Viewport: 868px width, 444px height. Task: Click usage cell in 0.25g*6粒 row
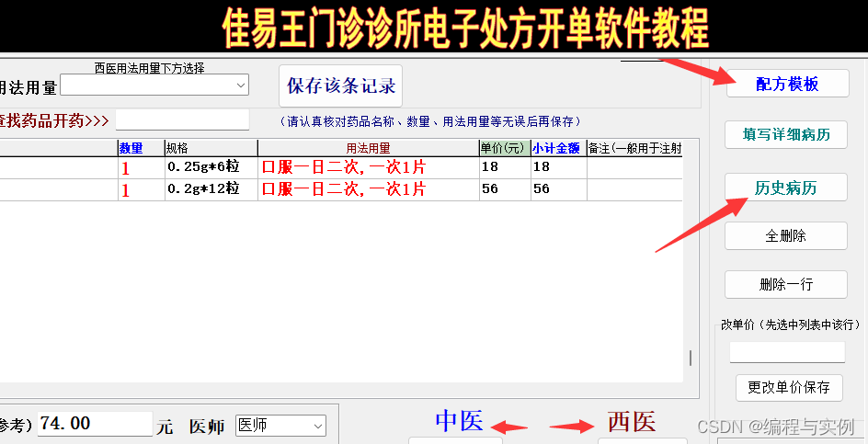click(x=368, y=167)
